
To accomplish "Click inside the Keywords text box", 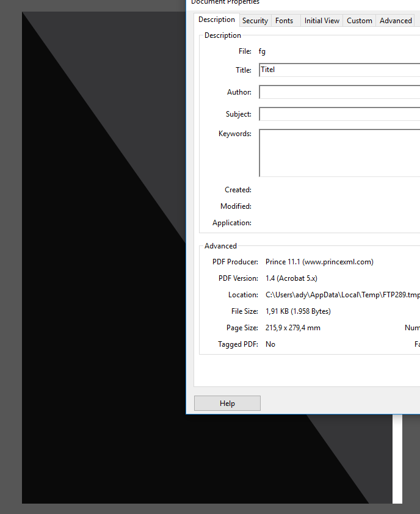I will pos(339,153).
